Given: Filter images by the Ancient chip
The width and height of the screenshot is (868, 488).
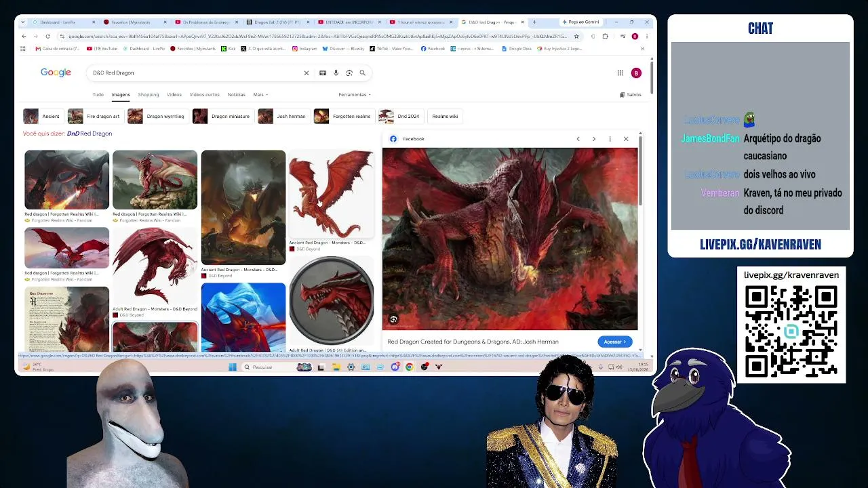Looking at the screenshot, I should (x=43, y=117).
